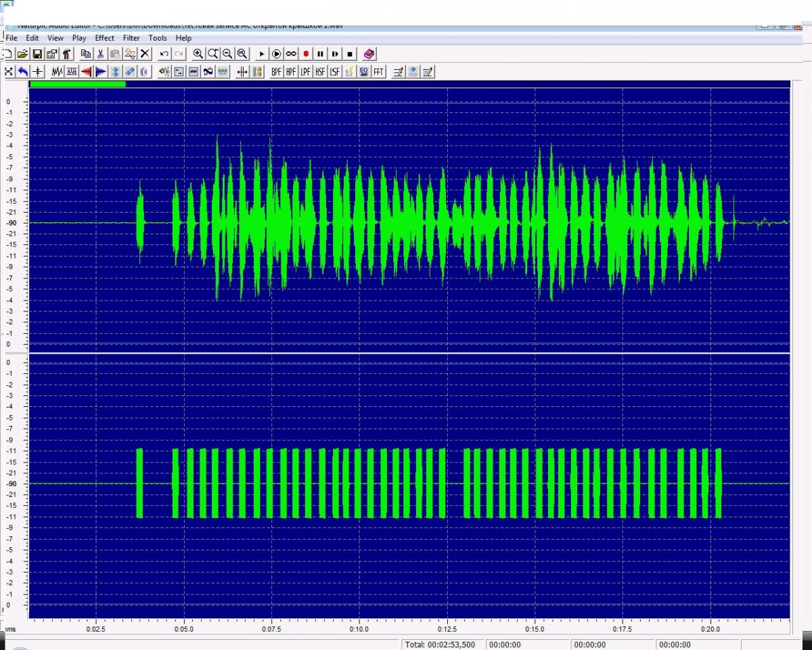The height and width of the screenshot is (650, 812).
Task: Delete the selection with the X icon
Action: [x=145, y=53]
